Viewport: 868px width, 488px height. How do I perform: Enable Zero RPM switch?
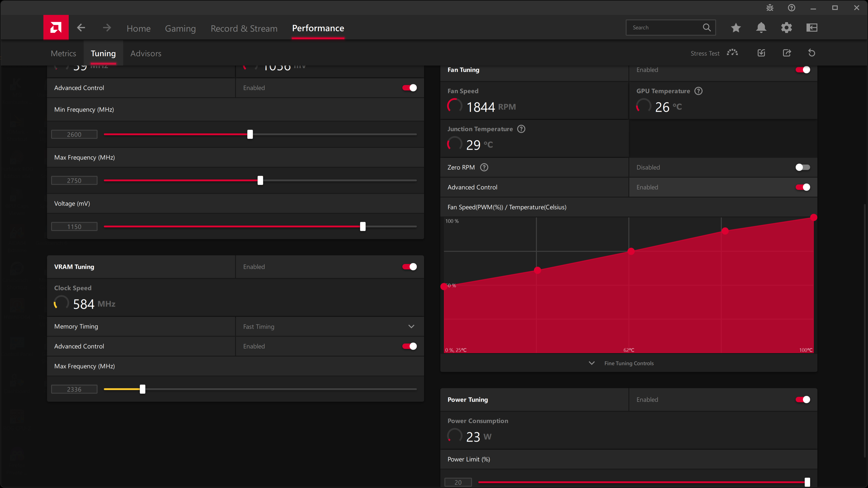point(803,167)
